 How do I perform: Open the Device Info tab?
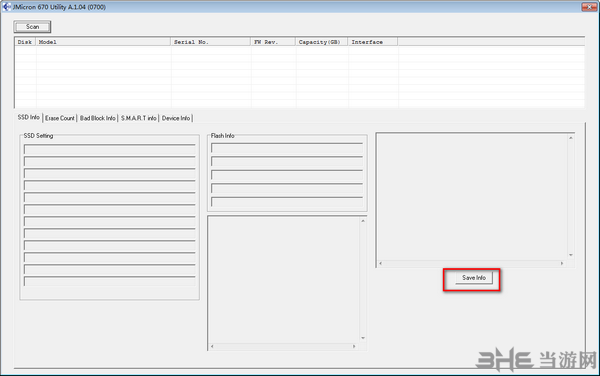[176, 118]
